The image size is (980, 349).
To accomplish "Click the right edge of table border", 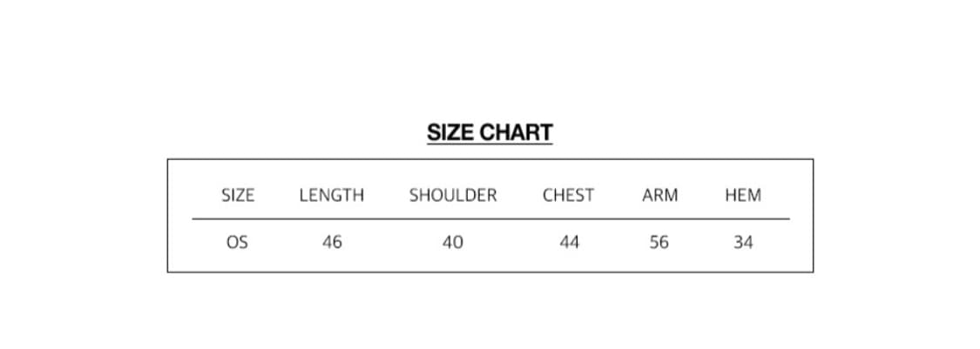I will click(813, 215).
